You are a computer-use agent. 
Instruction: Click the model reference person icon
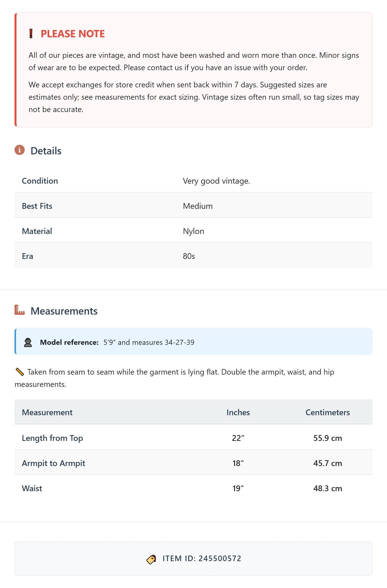28,342
